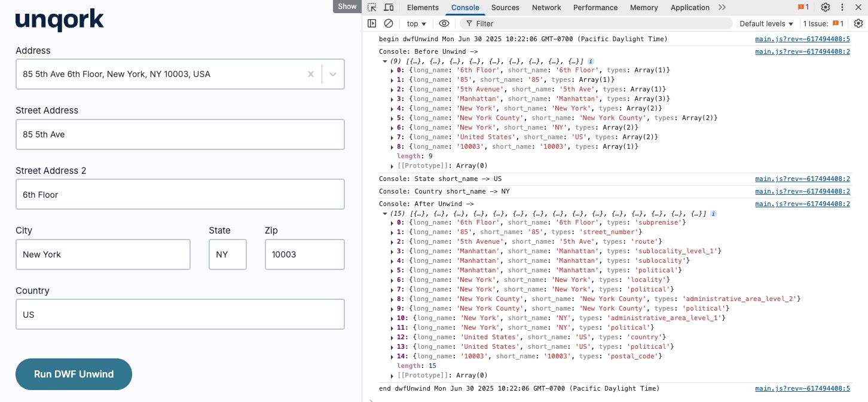Click the 'length: 9' line
Image resolution: width=868 pixels, height=402 pixels.
415,156
